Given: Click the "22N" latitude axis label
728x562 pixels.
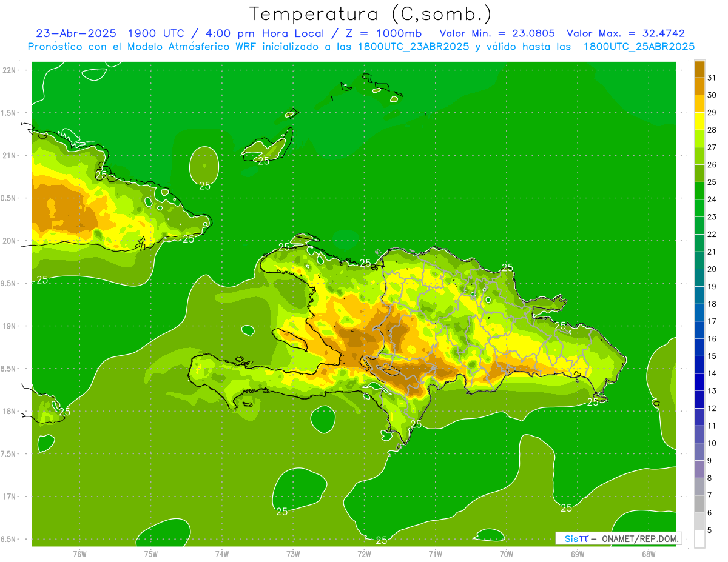Looking at the screenshot, I should [x=10, y=70].
